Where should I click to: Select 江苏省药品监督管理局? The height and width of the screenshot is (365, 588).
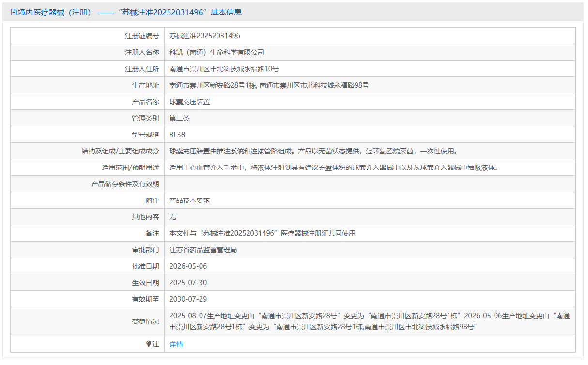point(203,250)
